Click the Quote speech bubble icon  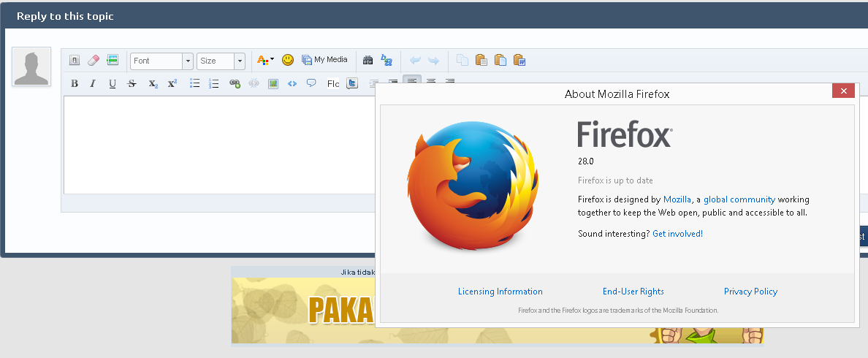click(311, 83)
